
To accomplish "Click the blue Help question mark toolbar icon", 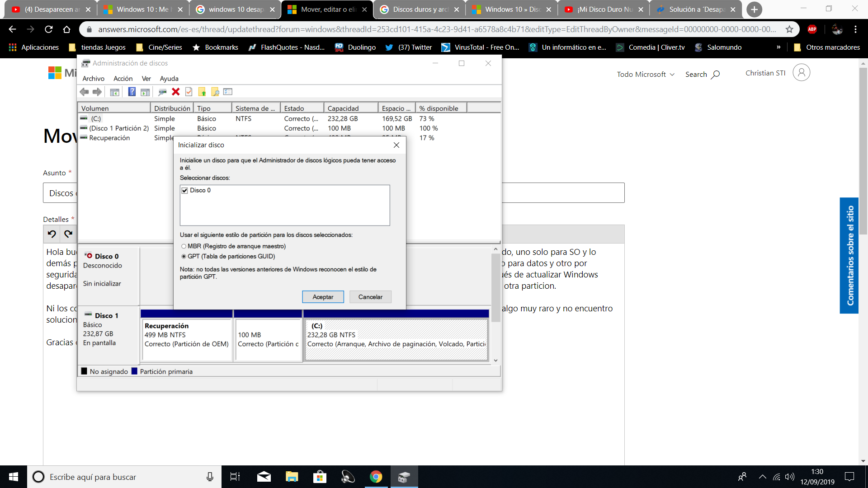I will click(132, 92).
